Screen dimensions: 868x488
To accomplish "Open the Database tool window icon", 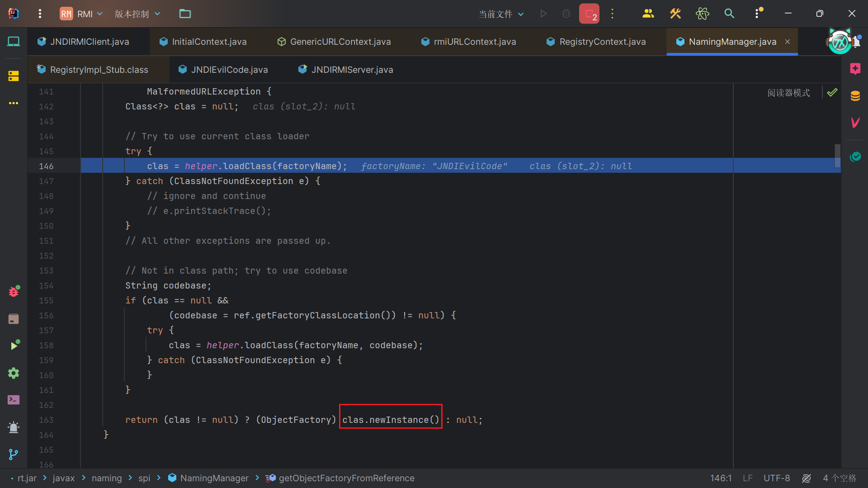I will click(855, 96).
